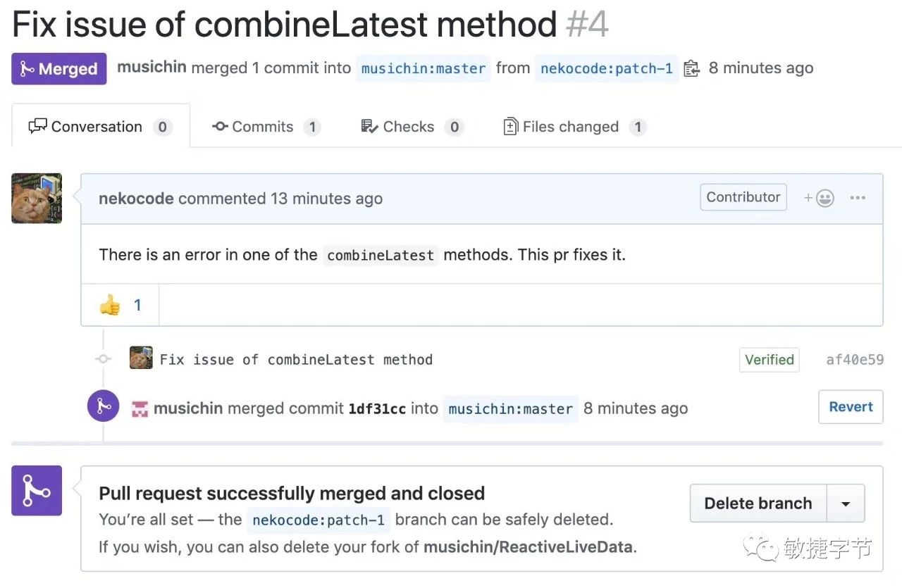
Task: Click musichin's pink pixel avatar icon
Action: click(x=140, y=408)
